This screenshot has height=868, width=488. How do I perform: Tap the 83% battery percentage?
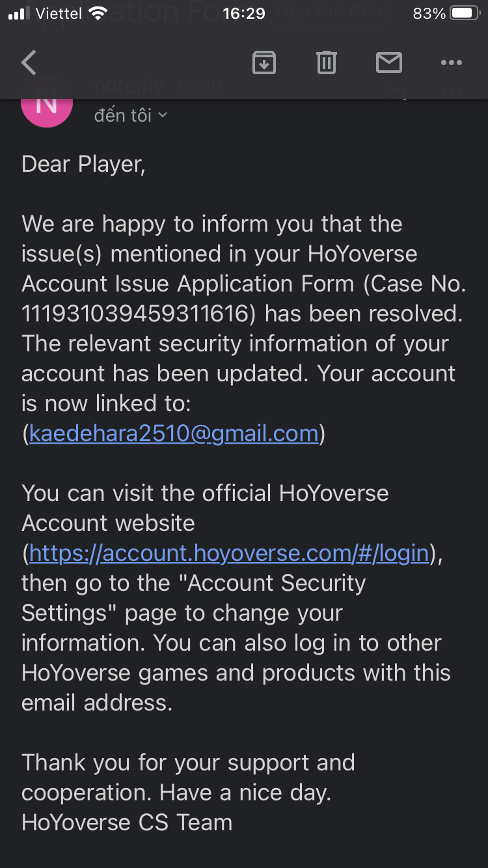pyautogui.click(x=429, y=14)
